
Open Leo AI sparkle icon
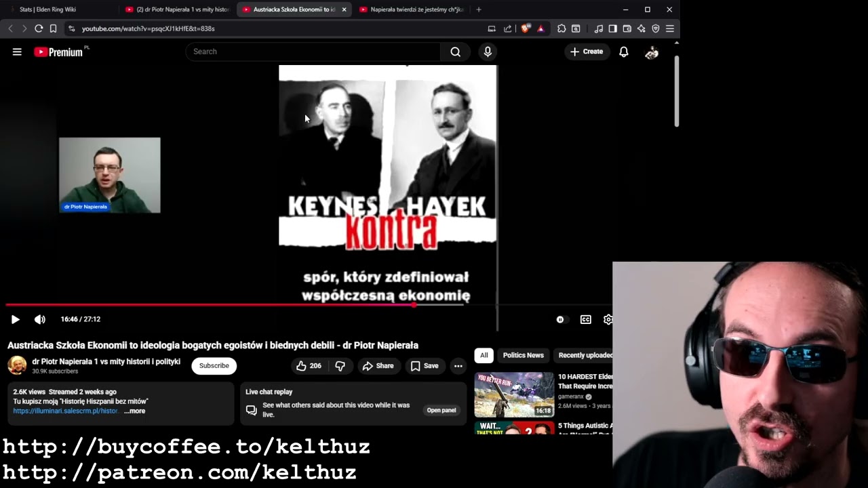click(x=642, y=28)
